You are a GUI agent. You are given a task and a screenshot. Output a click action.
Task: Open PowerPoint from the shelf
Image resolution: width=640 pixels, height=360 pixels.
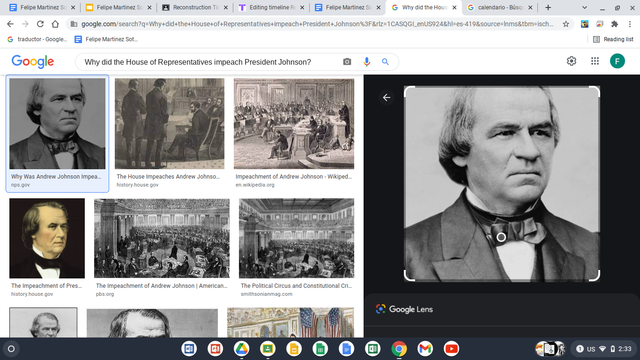215,349
